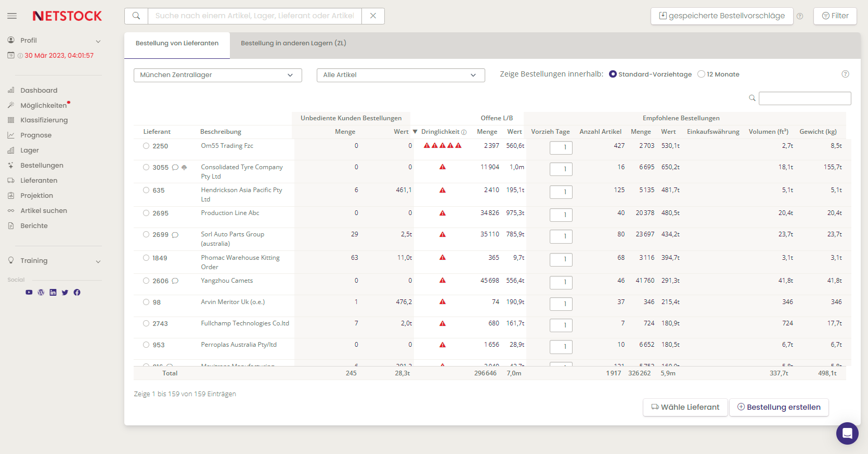Click the search magnifier icon in top bar
The image size is (868, 454).
pos(136,16)
